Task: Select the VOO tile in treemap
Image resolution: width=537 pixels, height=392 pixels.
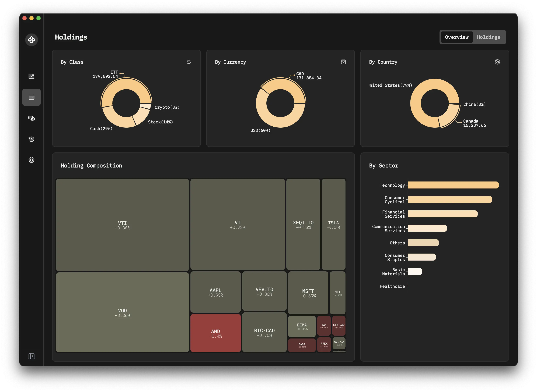Action: pos(122,312)
